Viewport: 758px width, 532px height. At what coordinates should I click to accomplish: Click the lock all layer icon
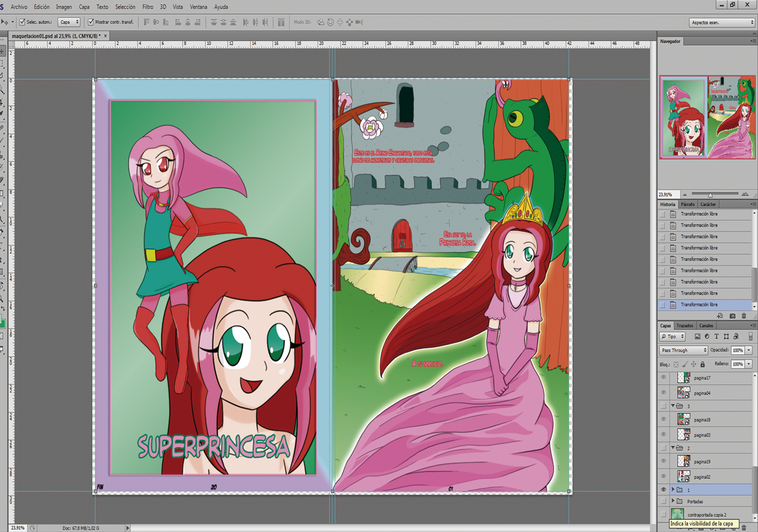point(703,364)
